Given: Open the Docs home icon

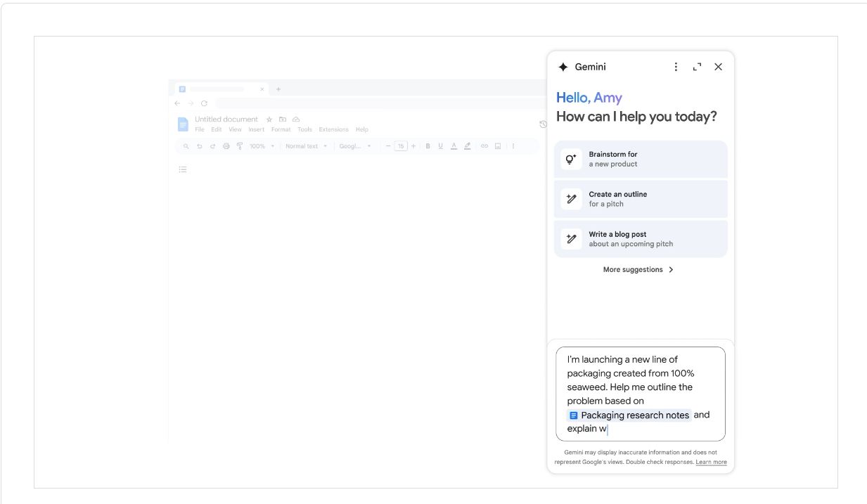Looking at the screenshot, I should pyautogui.click(x=183, y=124).
